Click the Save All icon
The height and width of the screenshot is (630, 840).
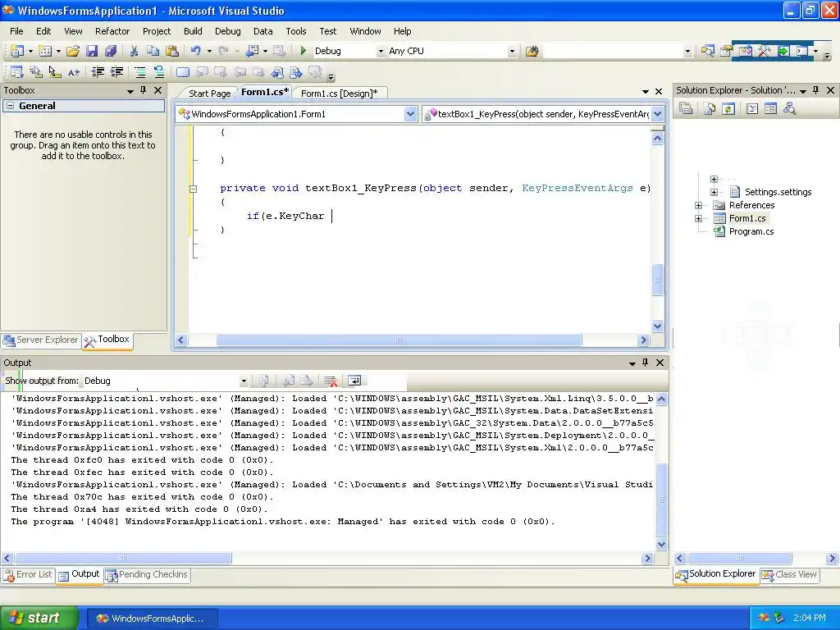pos(111,51)
